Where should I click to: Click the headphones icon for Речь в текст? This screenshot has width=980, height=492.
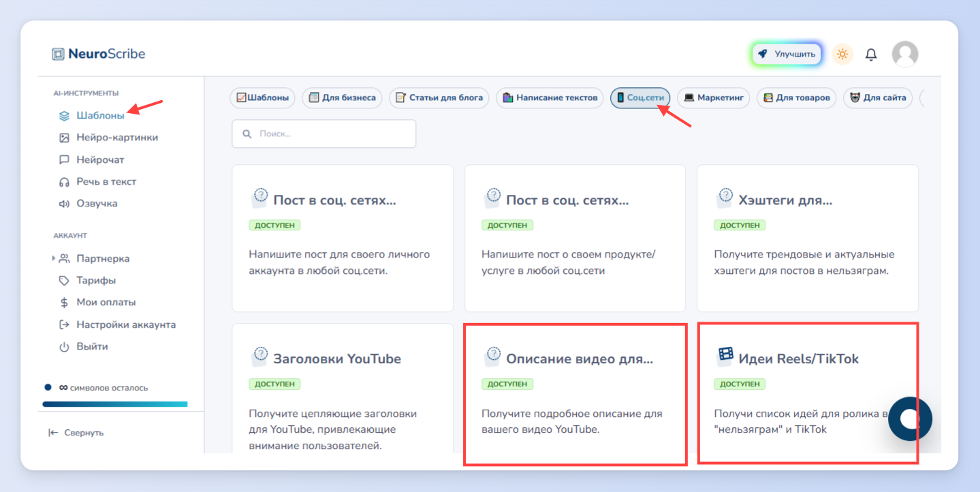click(64, 181)
